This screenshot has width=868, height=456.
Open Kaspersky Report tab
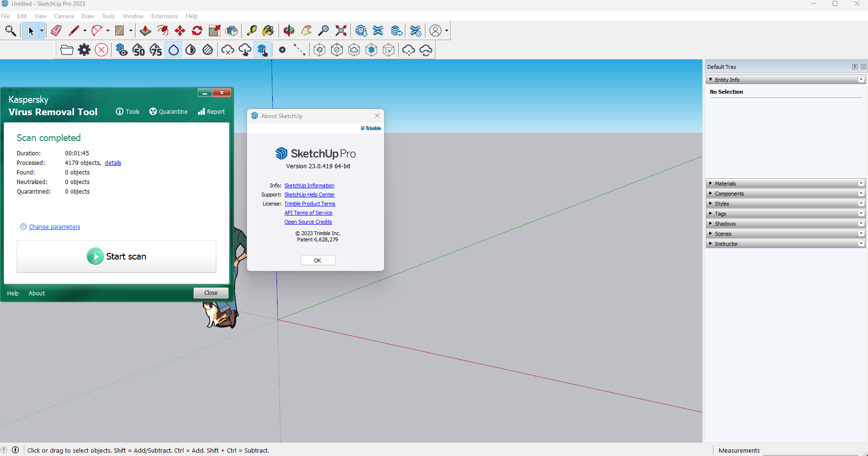tap(211, 111)
